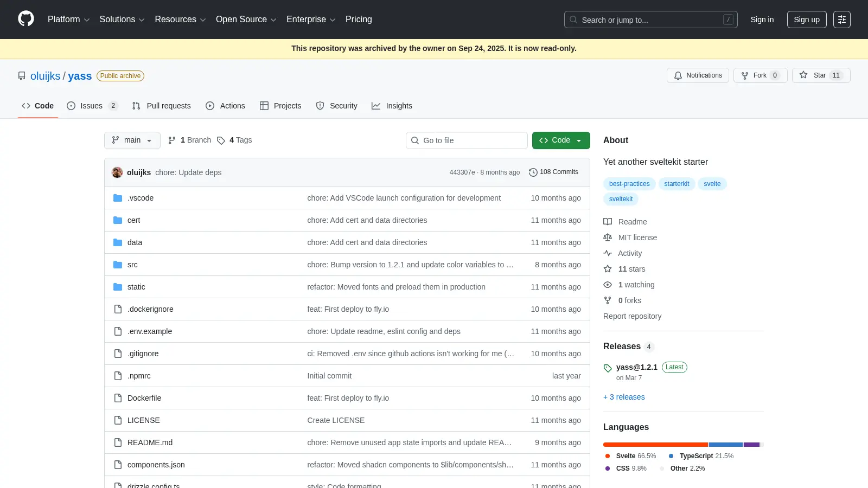Open the oluijks owner profile link
868x488 pixels.
tap(46, 76)
